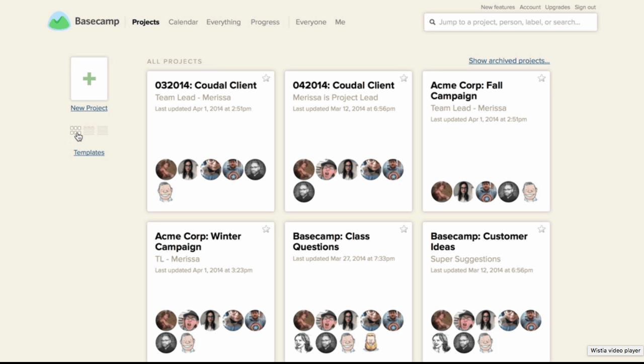Open 032014: Coudal Client project title
Viewport: 644px width, 364px height.
point(206,85)
